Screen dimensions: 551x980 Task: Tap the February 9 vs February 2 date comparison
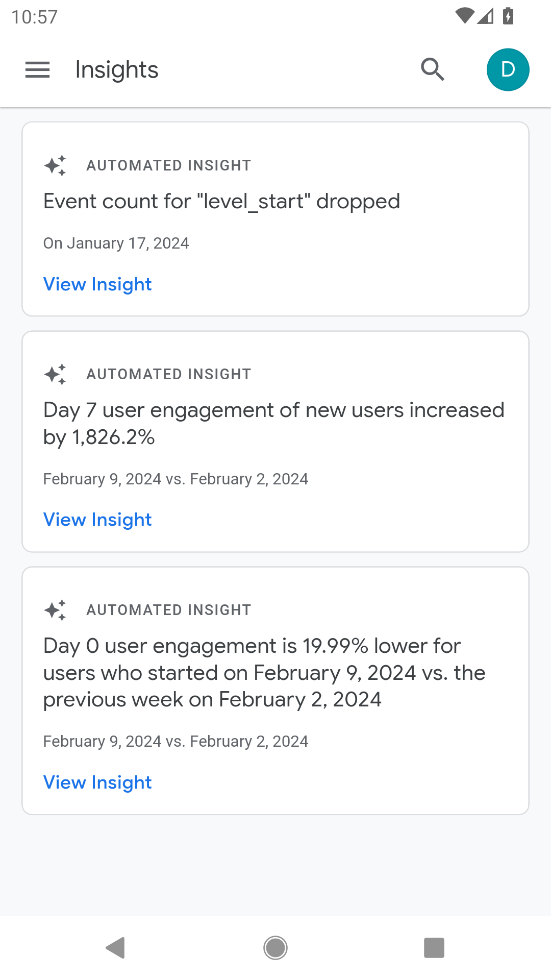(176, 479)
